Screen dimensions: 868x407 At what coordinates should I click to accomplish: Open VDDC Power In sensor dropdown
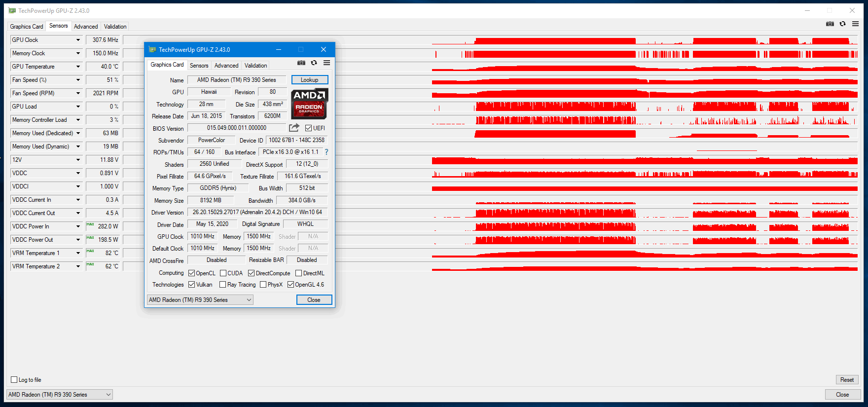click(78, 226)
